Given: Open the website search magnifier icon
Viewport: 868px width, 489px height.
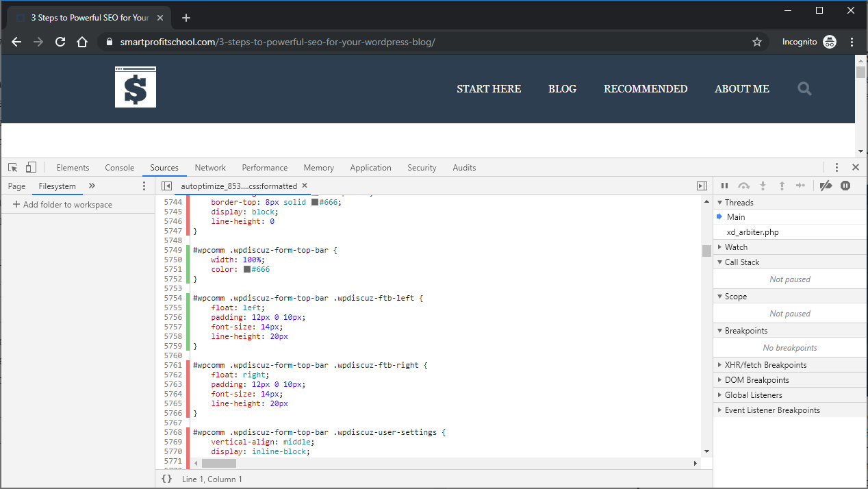Looking at the screenshot, I should pyautogui.click(x=805, y=89).
